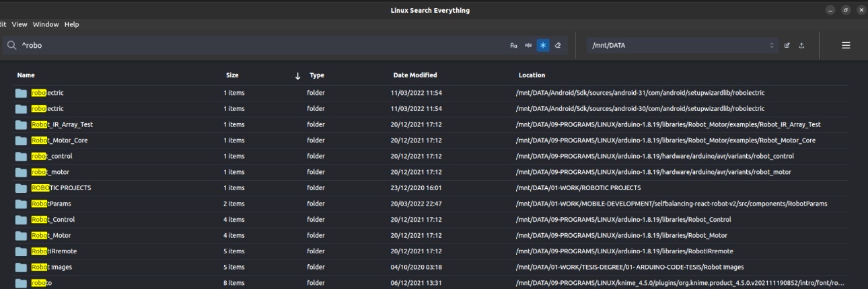
Task: Click the roboto folder icon
Action: pos(21,283)
